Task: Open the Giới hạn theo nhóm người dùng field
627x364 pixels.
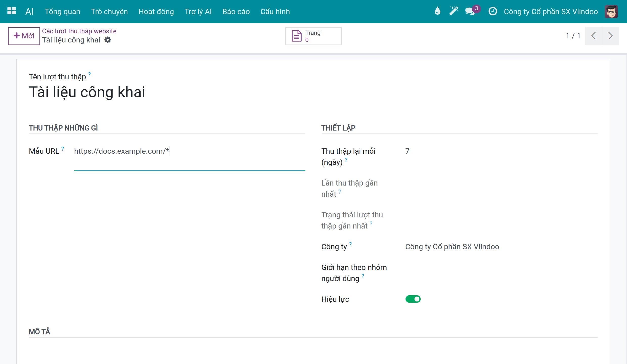Action: (501, 268)
